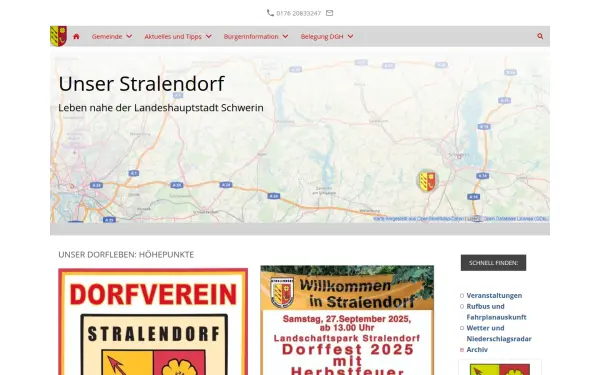Image resolution: width=600 pixels, height=375 pixels.
Task: Expand the Gemeinde dropdown chevron
Action: (129, 36)
